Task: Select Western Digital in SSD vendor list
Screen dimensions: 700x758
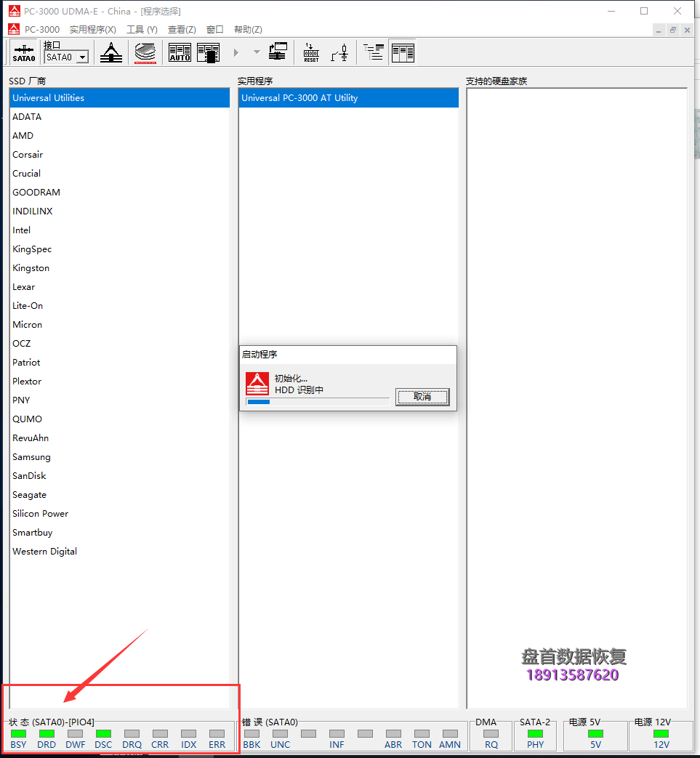Action: pos(119,551)
